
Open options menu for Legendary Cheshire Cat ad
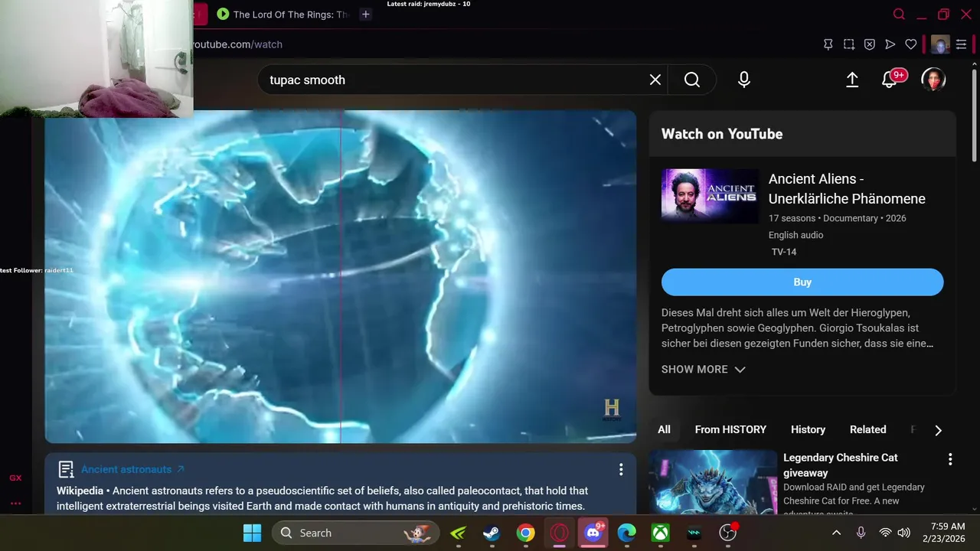(x=950, y=459)
